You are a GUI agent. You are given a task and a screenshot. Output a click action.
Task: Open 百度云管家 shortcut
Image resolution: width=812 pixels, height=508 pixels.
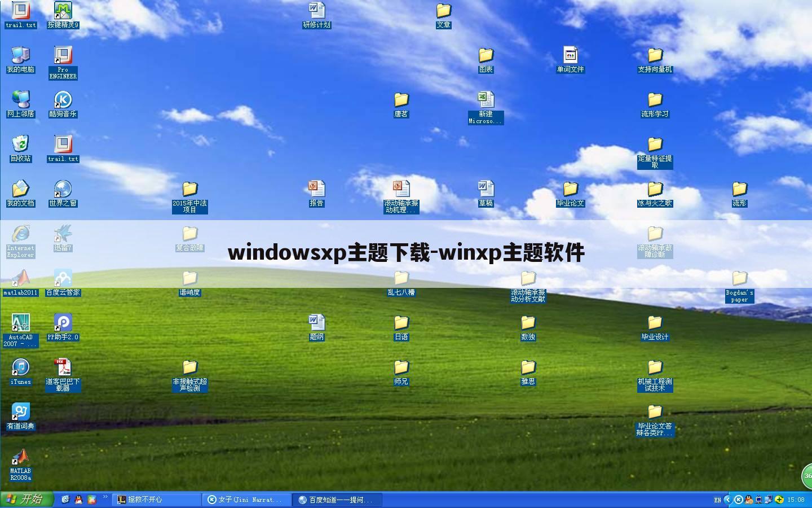pyautogui.click(x=63, y=283)
